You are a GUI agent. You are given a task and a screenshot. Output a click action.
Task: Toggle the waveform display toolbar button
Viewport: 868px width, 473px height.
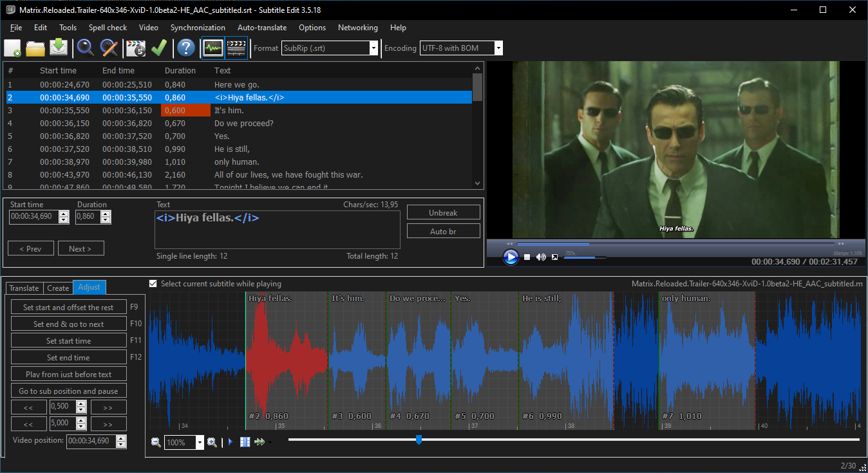coord(212,48)
